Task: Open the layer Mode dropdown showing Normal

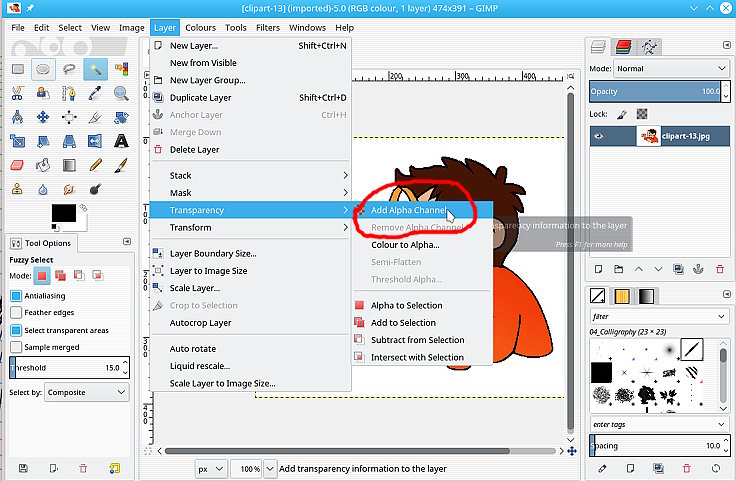Action: tap(671, 69)
